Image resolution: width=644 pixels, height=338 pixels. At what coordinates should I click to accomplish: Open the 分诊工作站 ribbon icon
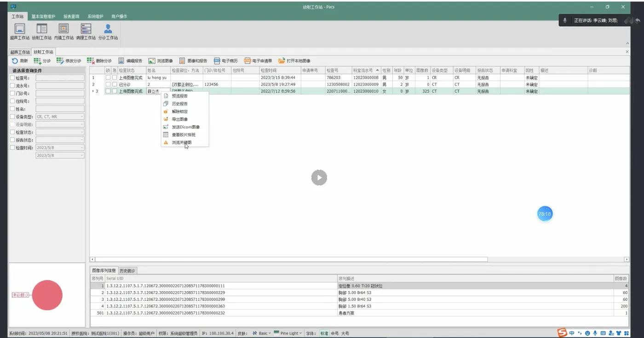pos(108,32)
